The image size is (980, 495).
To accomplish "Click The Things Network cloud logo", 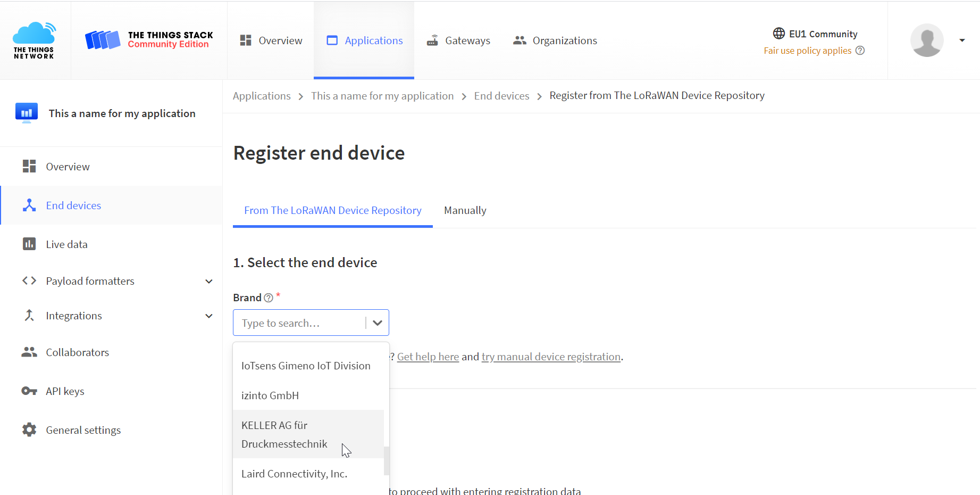I will (x=34, y=40).
